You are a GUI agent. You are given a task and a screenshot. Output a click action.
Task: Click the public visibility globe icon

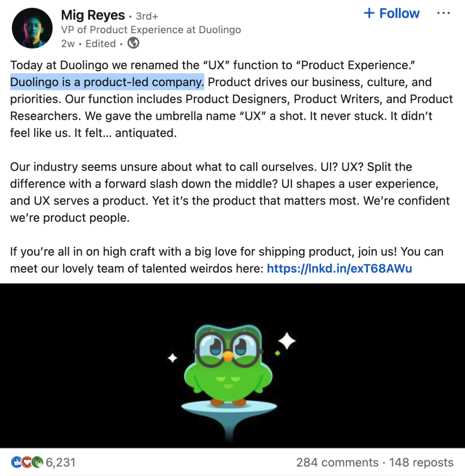point(133,44)
